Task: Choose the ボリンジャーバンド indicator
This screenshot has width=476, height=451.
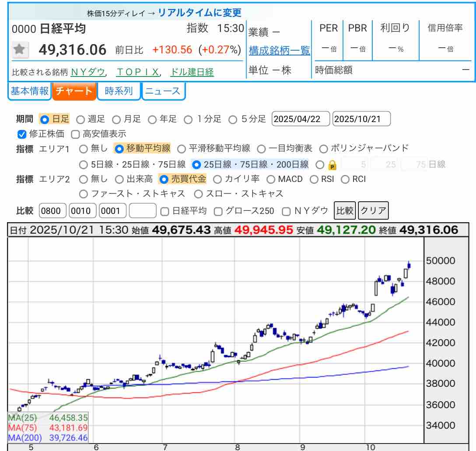Action: [x=324, y=149]
